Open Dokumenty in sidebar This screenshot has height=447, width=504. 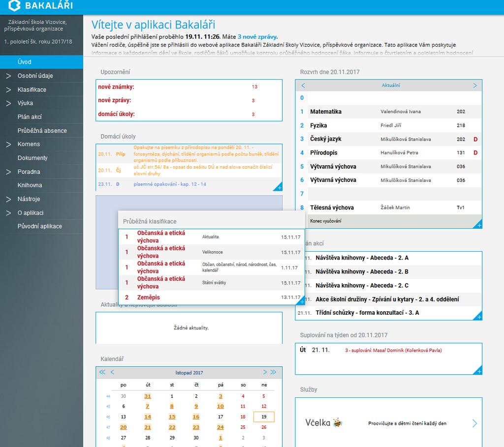32,158
